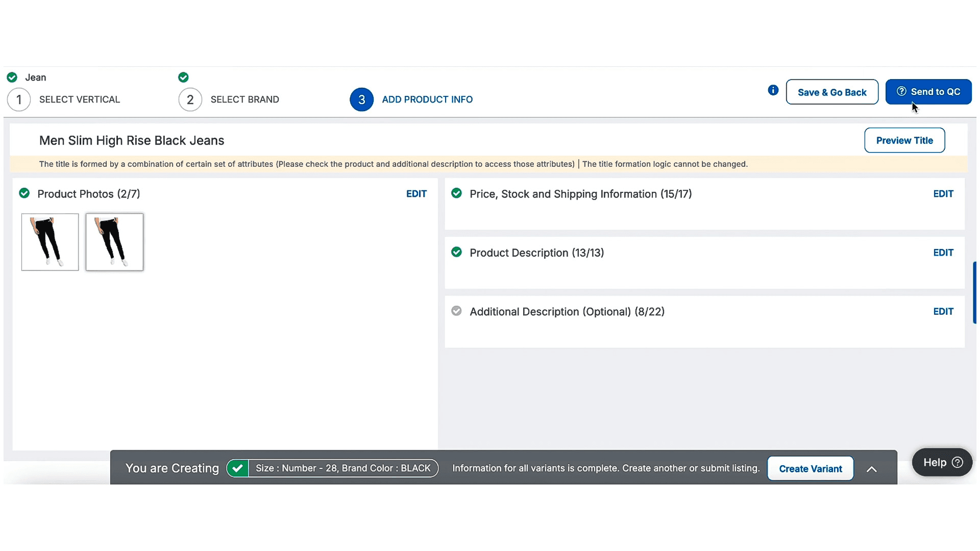Click the green check beside Product Photos
This screenshot has width=980, height=551.
(x=24, y=193)
